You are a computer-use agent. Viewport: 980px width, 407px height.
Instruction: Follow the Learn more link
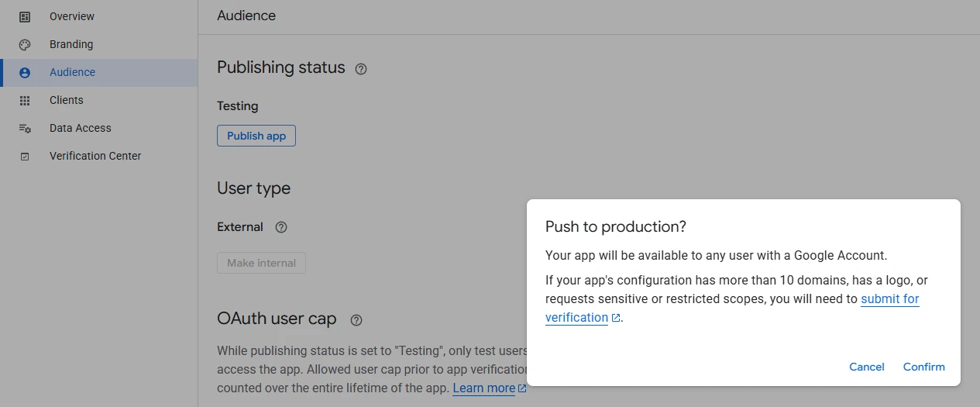[484, 388]
